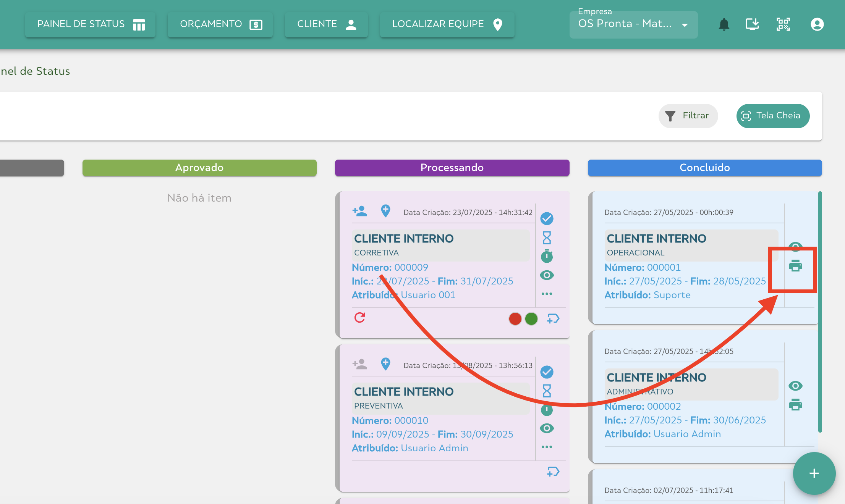The width and height of the screenshot is (845, 504).
Task: Click the add-location pin on order 000010
Action: (385, 364)
